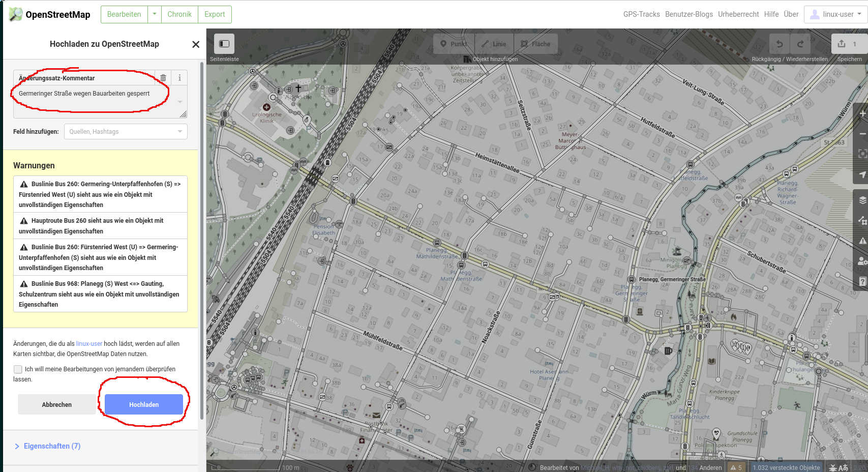Click the OpenStreetMap logo

(x=50, y=14)
